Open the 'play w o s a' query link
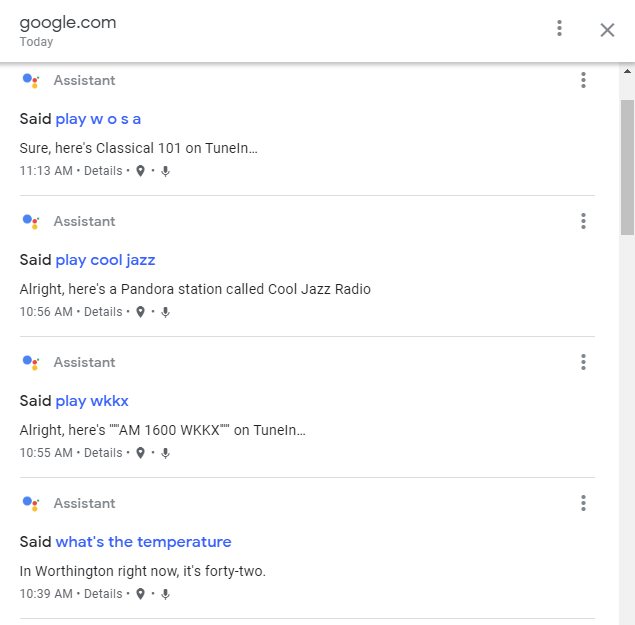Screen dimensions: 635x625 pyautogui.click(x=98, y=119)
